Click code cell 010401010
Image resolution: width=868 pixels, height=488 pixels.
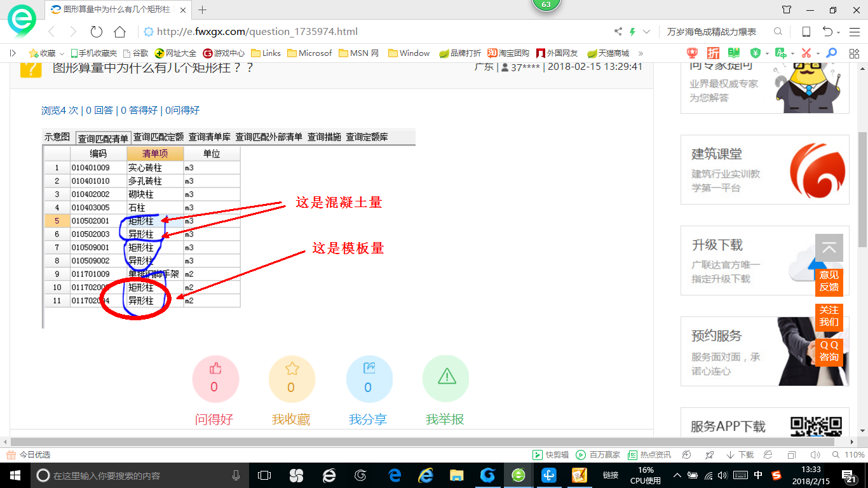(x=98, y=181)
